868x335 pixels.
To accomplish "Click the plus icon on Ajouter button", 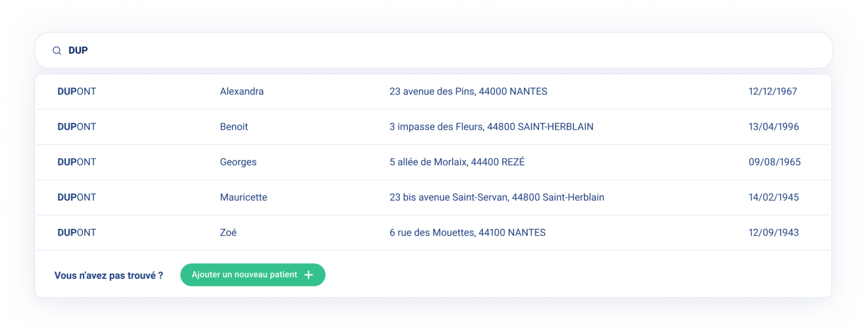I will (309, 275).
